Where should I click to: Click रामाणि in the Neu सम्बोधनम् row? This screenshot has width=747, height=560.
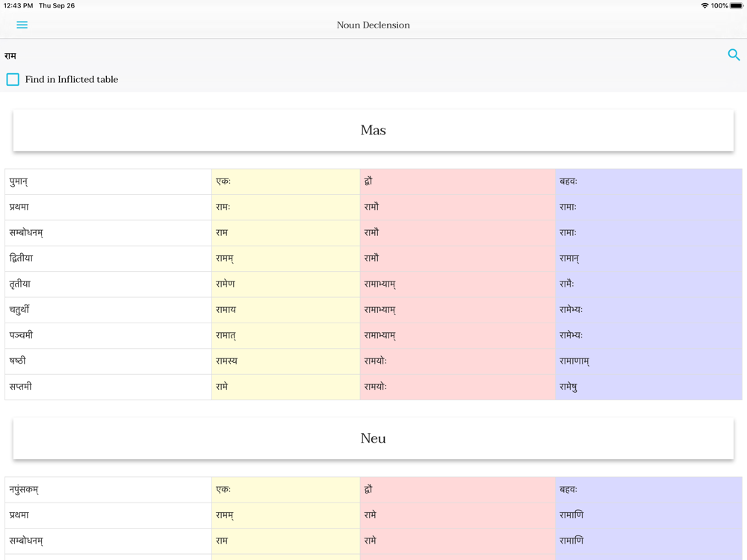(648, 541)
